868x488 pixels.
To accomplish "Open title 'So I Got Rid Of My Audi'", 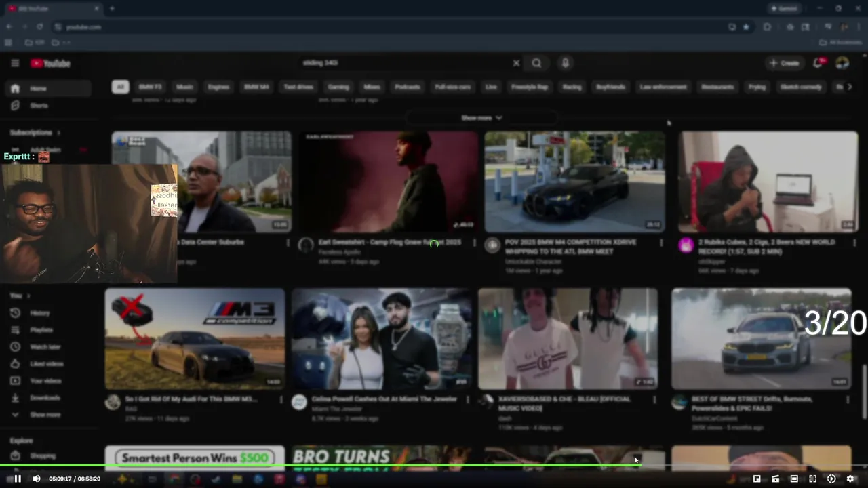I will point(191,399).
